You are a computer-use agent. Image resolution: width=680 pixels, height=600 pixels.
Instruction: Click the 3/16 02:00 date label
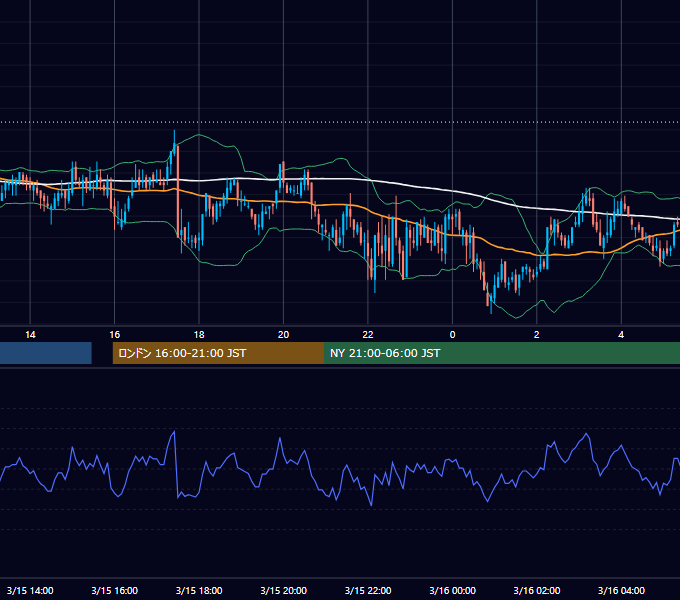[x=536, y=590]
